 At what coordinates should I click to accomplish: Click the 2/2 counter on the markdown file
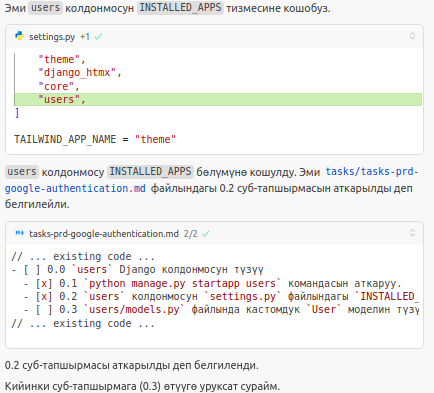[190, 234]
